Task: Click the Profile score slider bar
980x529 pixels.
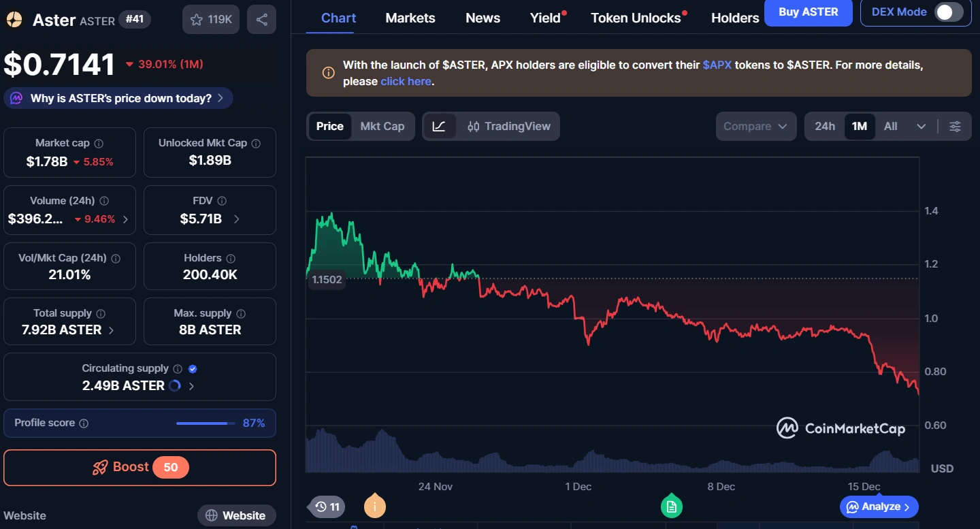Action: point(204,423)
